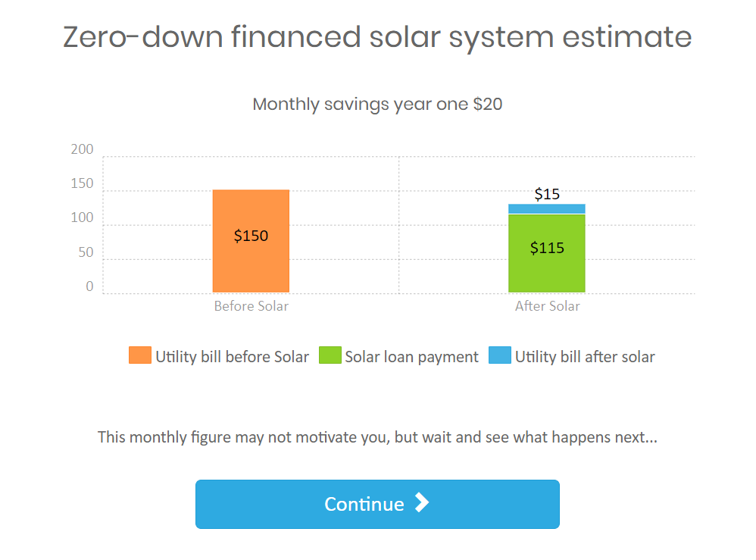Click the After Solar axis label
The image size is (756, 560).
click(547, 306)
